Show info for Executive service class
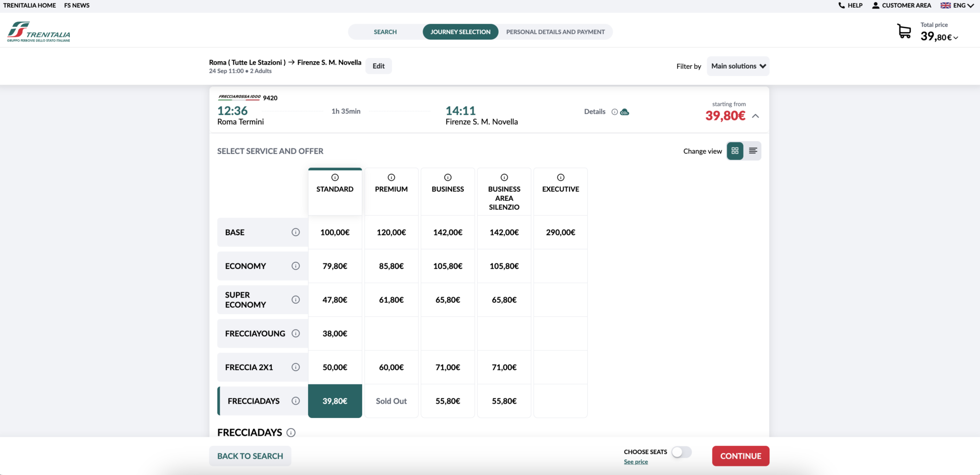This screenshot has width=980, height=475. pyautogui.click(x=560, y=177)
